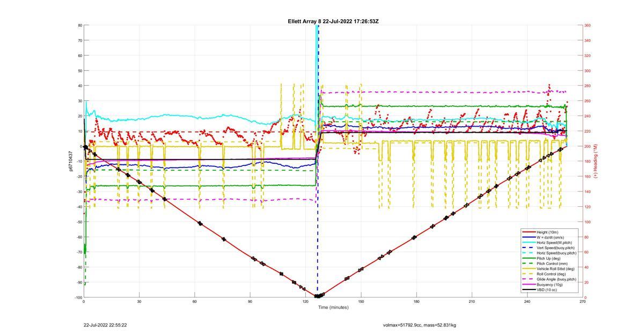
Task: Click the '(+) Heading (°M)' right axis label
Action: click(596, 161)
